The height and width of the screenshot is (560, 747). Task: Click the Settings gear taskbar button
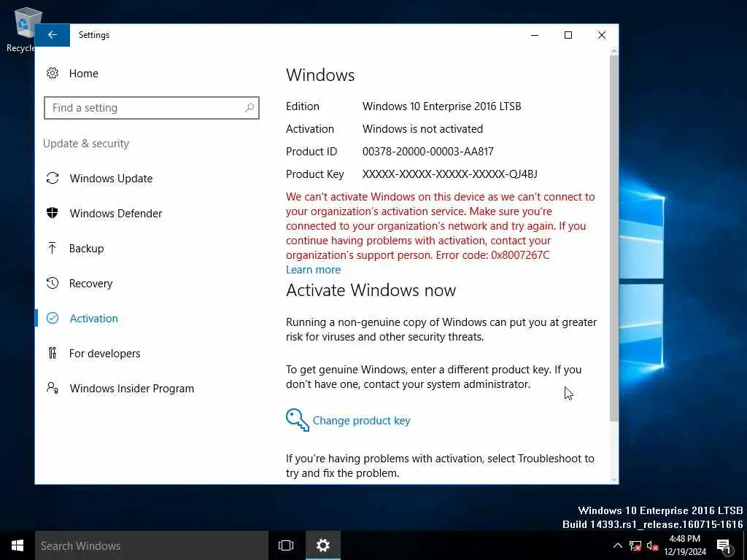323,545
